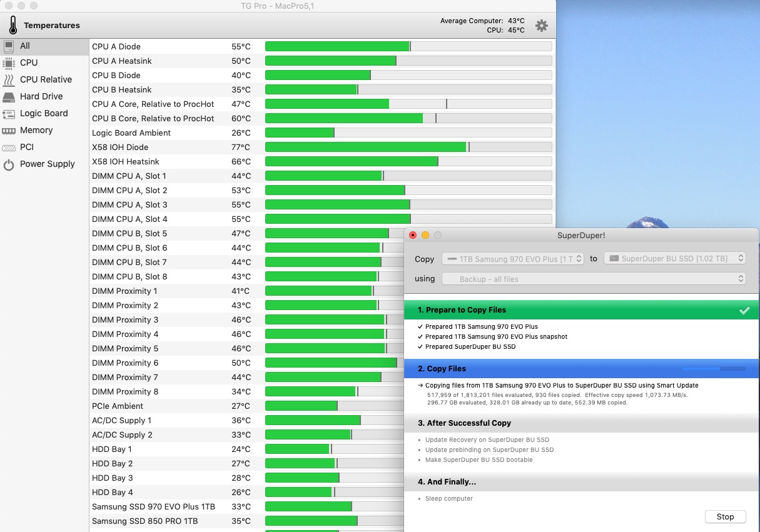Screen dimensions: 760x532
Task: Select the All sidebar icon
Action: 9,46
